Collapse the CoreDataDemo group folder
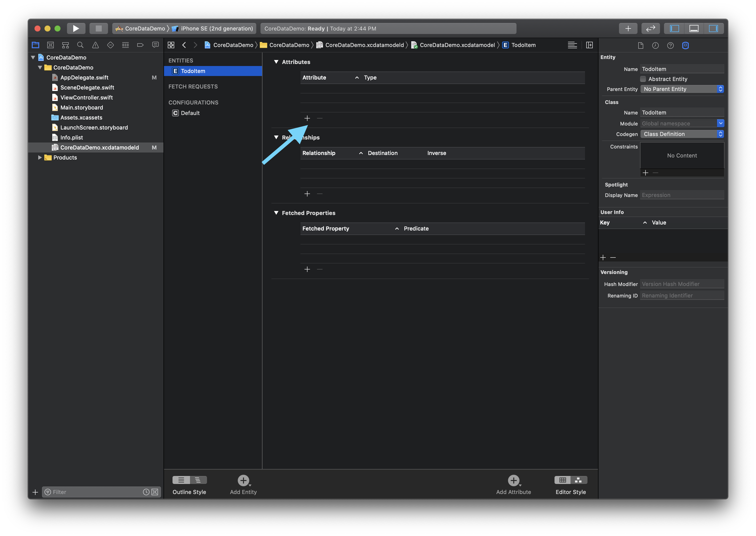Screen dimensions: 756x536 (x=40, y=67)
